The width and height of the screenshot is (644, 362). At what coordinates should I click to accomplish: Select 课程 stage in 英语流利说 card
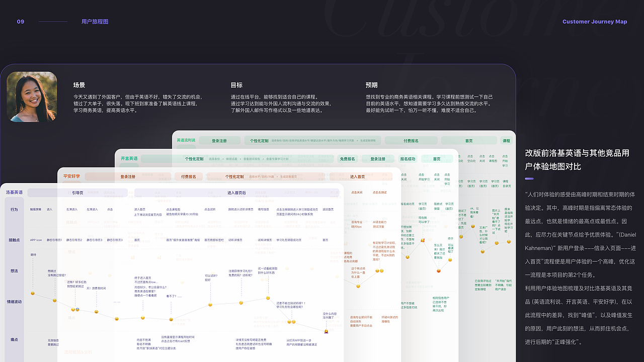(506, 141)
